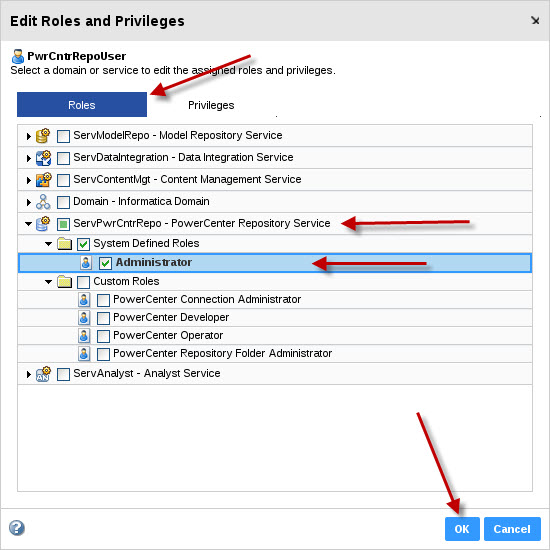Click the PowerCenter Developer role icon
Image resolution: width=550 pixels, height=550 pixels.
(84, 318)
